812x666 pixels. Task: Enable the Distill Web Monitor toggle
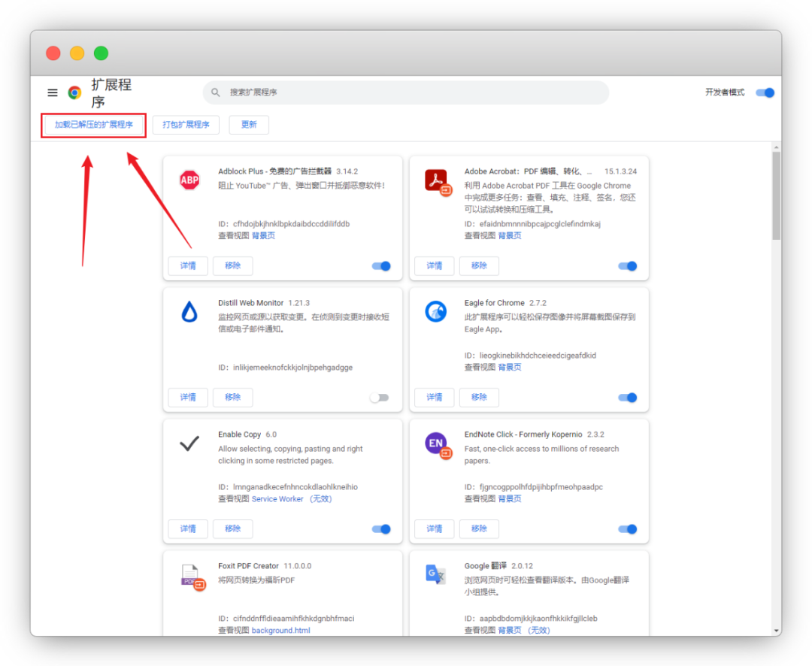point(379,398)
